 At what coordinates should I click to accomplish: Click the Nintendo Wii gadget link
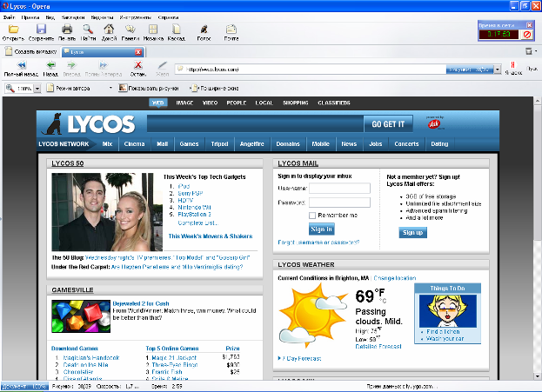click(x=194, y=207)
